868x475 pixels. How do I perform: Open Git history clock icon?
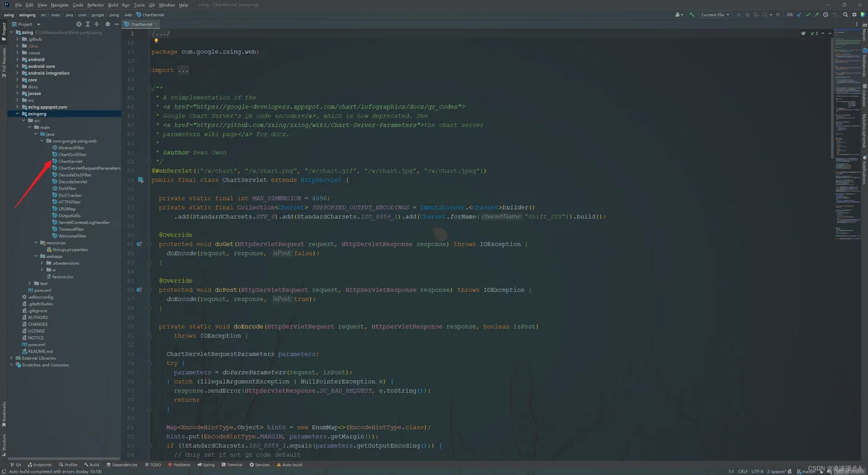point(825,15)
